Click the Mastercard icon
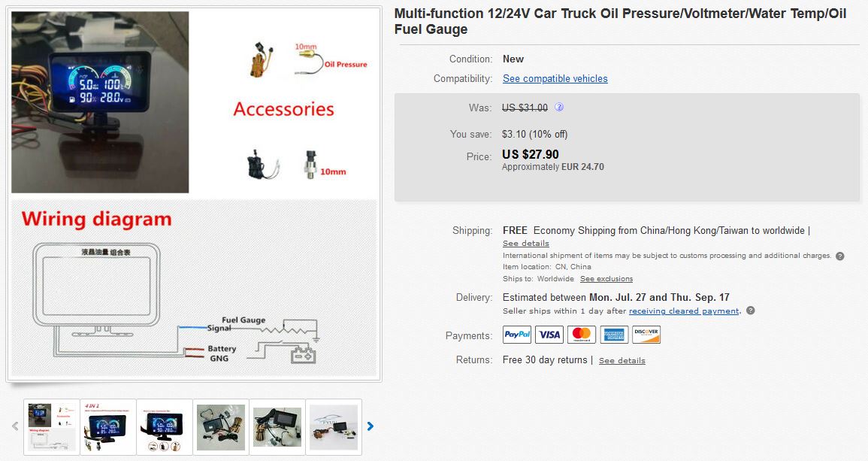Viewport: 868px width, 461px height. (581, 335)
